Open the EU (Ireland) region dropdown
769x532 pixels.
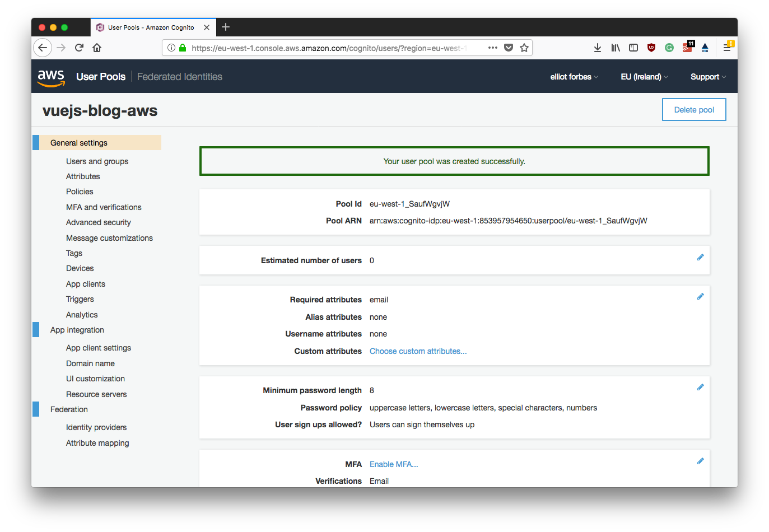pos(644,77)
